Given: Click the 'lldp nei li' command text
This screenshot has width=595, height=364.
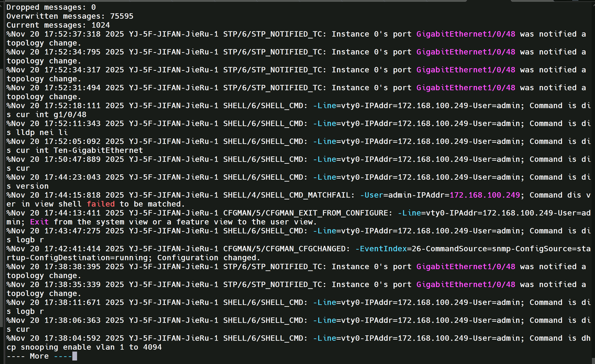Looking at the screenshot, I should (x=42, y=133).
